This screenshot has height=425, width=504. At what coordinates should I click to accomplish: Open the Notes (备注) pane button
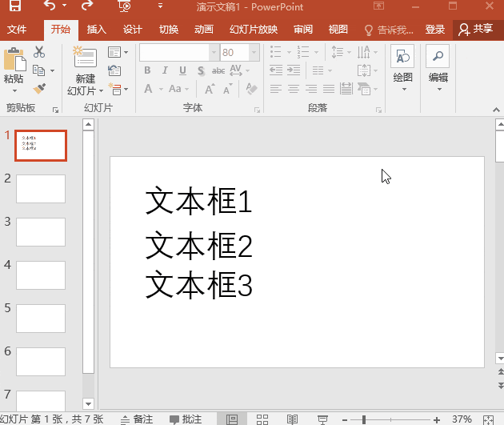(x=138, y=419)
